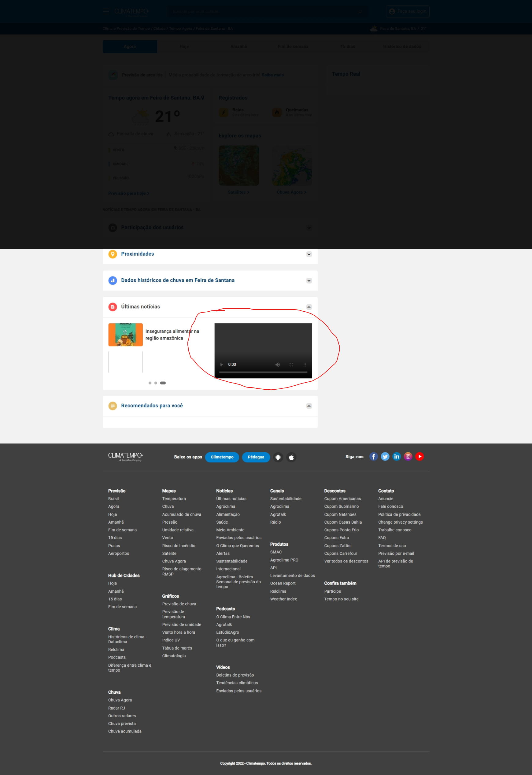This screenshot has height=775, width=532.
Task: Click the Pédagua app button
Action: coord(256,457)
